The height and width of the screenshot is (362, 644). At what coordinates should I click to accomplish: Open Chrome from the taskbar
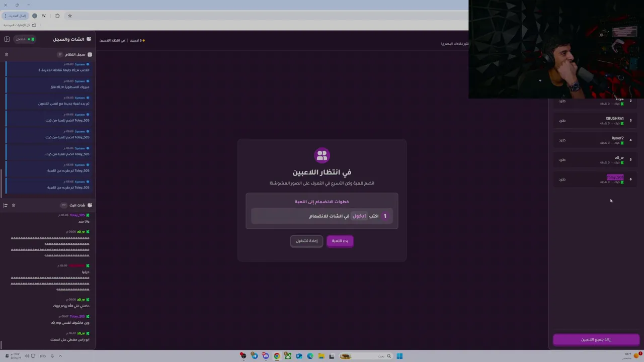[x=277, y=356]
